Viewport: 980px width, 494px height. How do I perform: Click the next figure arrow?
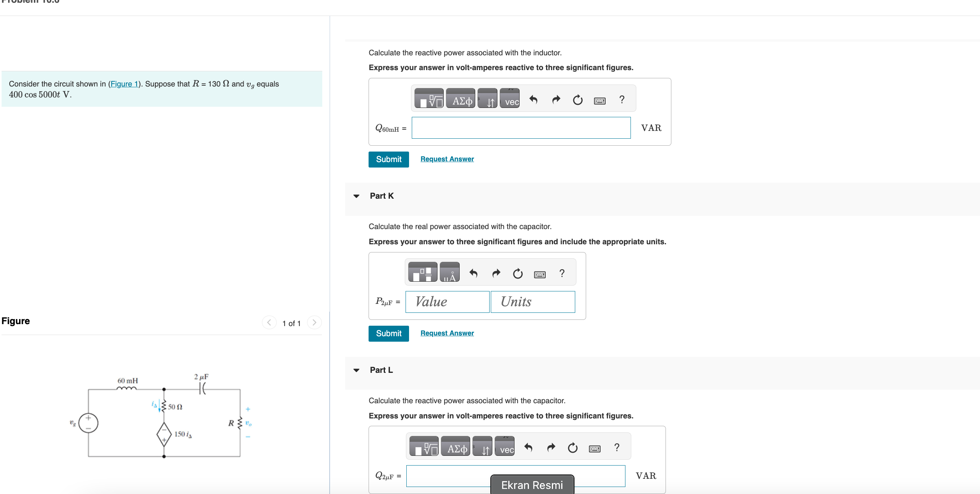coord(314,322)
